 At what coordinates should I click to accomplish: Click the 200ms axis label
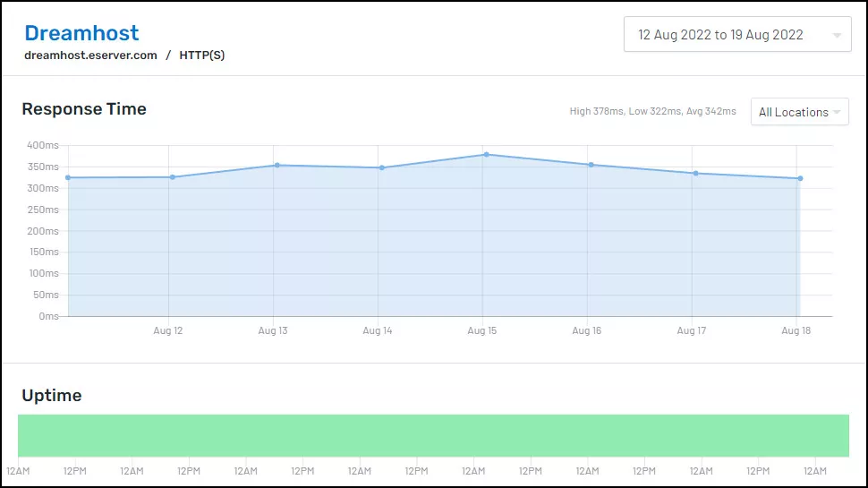click(x=43, y=231)
